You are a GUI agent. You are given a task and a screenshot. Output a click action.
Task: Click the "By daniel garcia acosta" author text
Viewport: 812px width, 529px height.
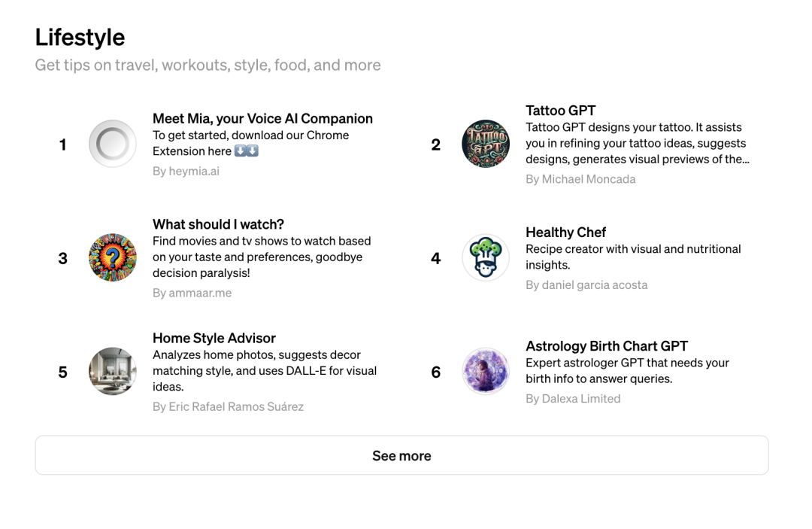coord(586,284)
